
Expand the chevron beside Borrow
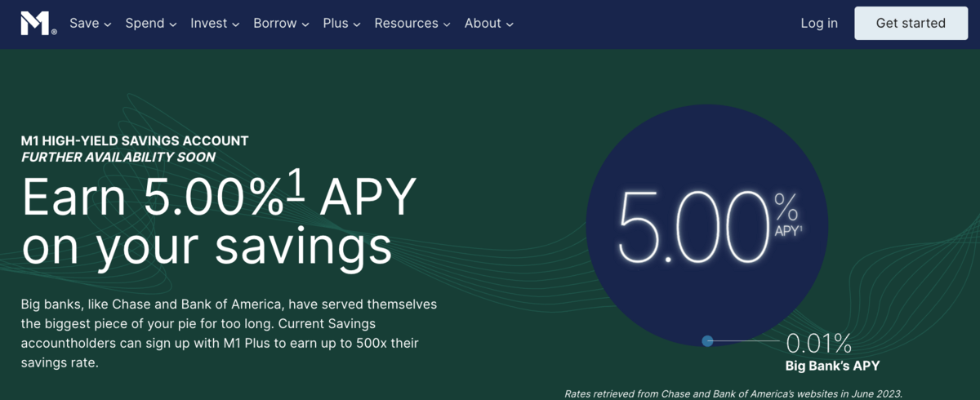[305, 24]
